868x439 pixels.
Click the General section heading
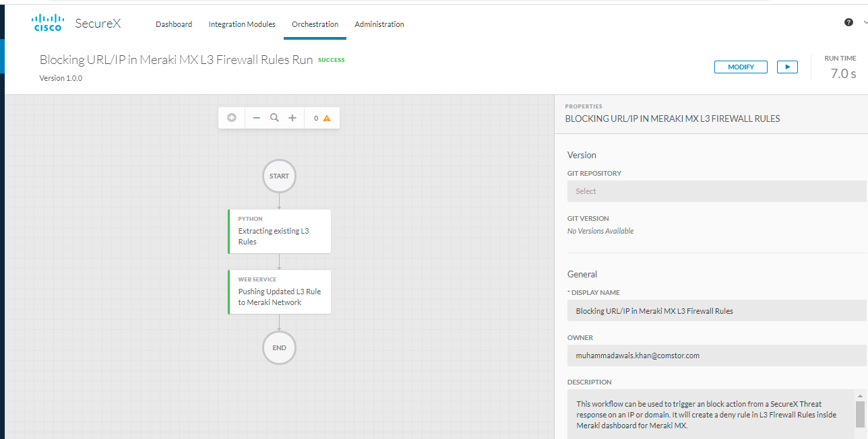582,274
